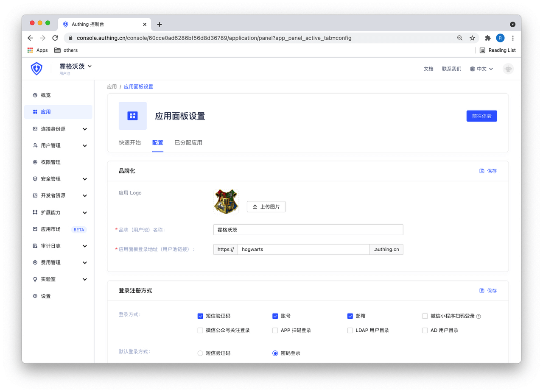Viewport: 543px width, 392px height.
Task: Click the 上传图片 upload button
Action: point(266,207)
